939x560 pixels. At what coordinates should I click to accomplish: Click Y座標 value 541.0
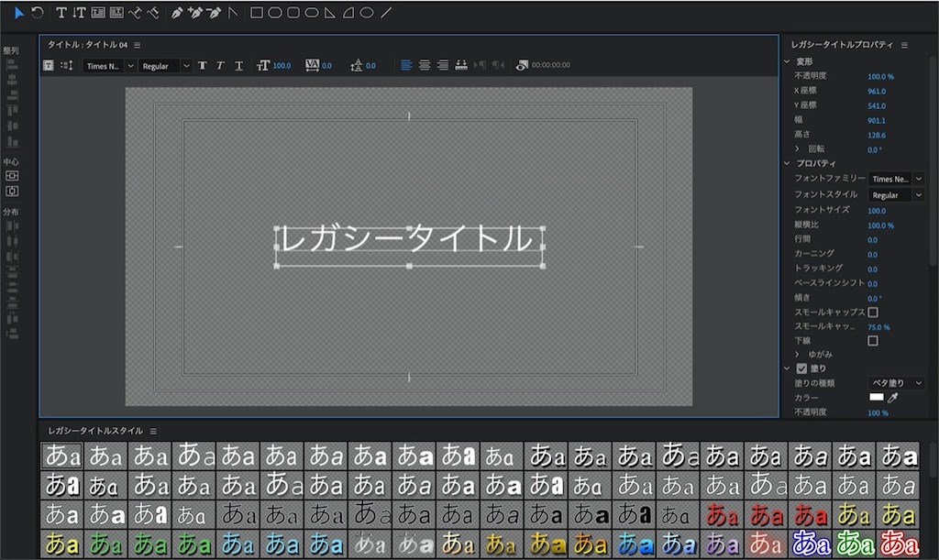coord(877,106)
